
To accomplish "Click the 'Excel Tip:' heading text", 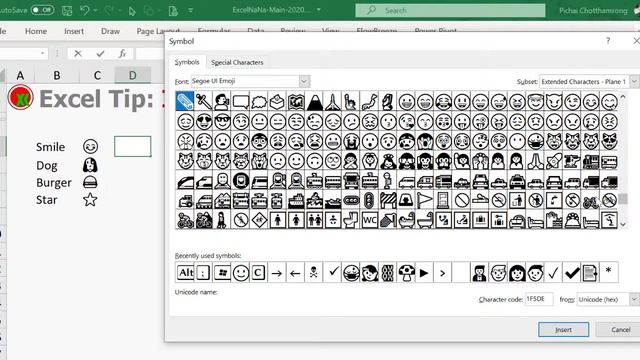I will 97,99.
